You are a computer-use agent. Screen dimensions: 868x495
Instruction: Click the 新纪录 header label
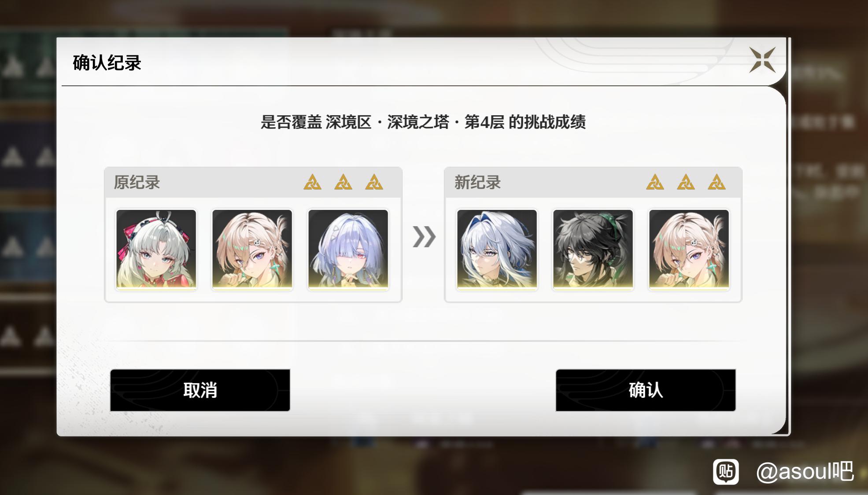pyautogui.click(x=478, y=182)
